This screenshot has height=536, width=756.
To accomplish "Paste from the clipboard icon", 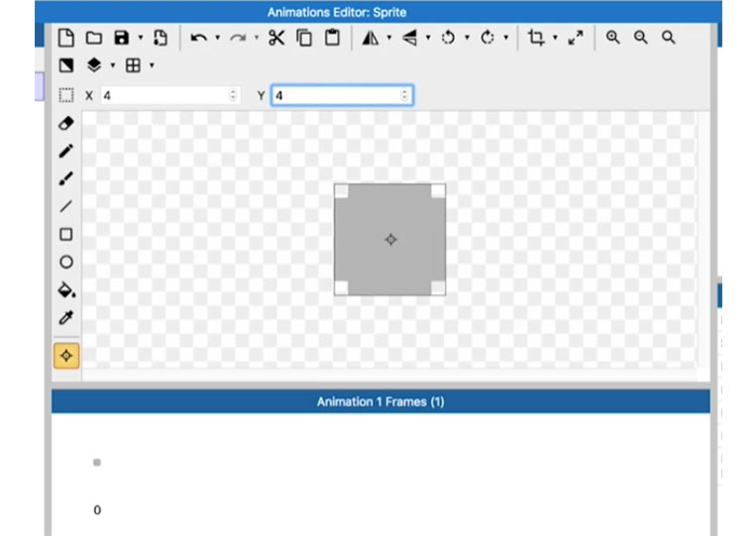I will pyautogui.click(x=332, y=38).
